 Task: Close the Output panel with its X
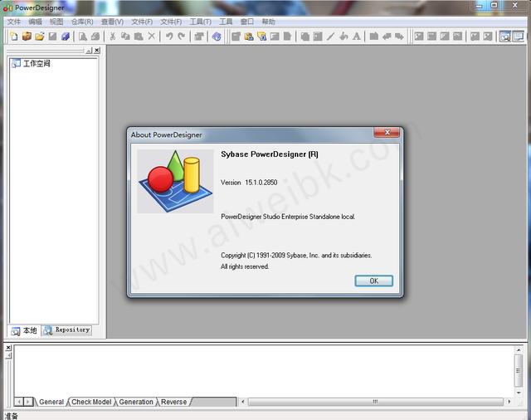pos(8,348)
